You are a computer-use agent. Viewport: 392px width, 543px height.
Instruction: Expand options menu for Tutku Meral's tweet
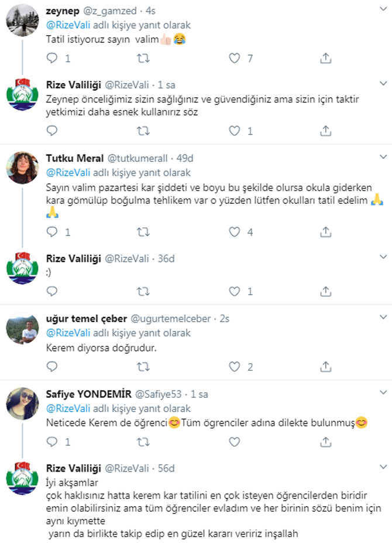383,158
